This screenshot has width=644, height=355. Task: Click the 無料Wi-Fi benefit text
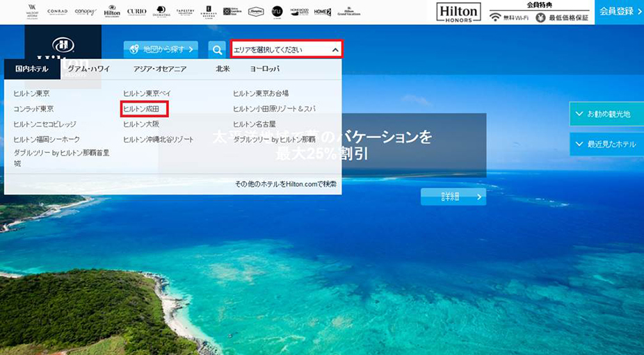point(516,17)
